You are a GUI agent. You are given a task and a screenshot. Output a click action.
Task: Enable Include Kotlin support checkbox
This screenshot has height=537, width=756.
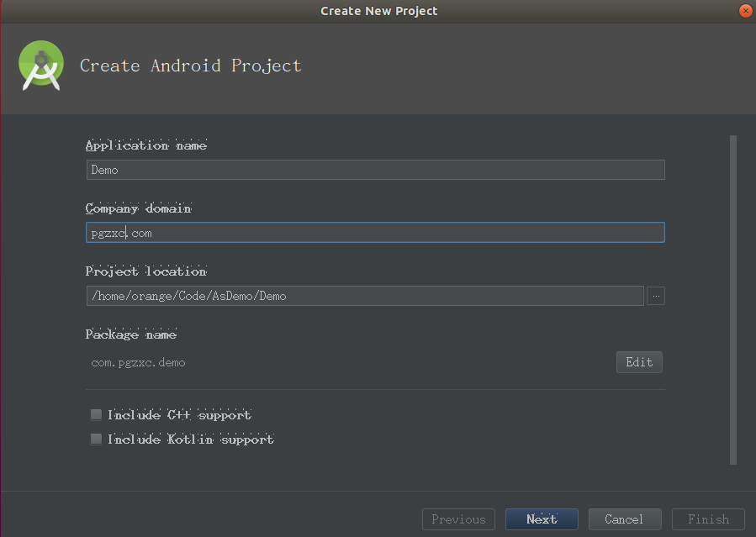coord(96,439)
